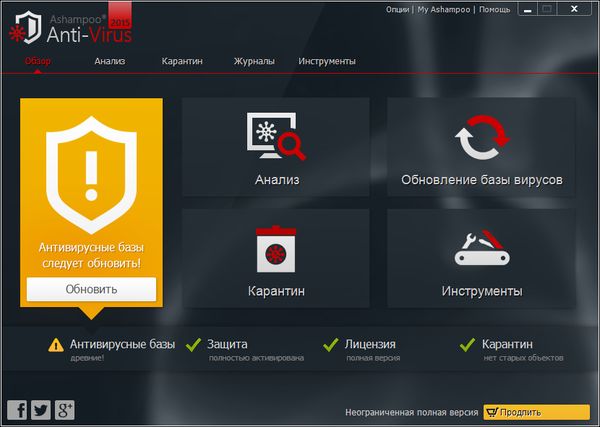Open the Facebook icon link
The image size is (600, 427).
click(17, 409)
